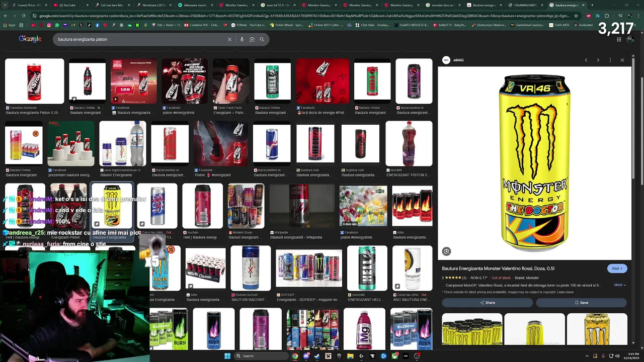Click the Visit button for eMAG product
The height and width of the screenshot is (362, 644).
point(617,268)
